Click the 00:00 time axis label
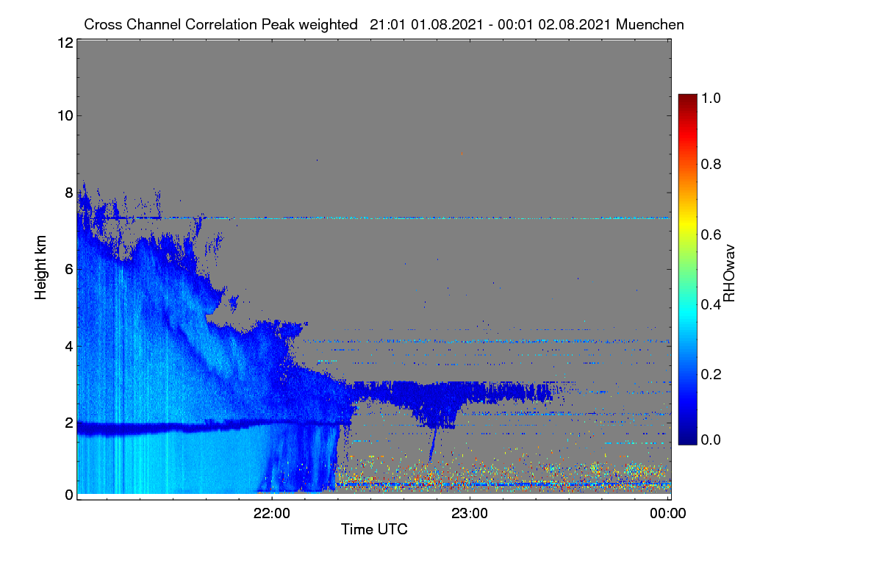882x588 pixels. pos(667,514)
